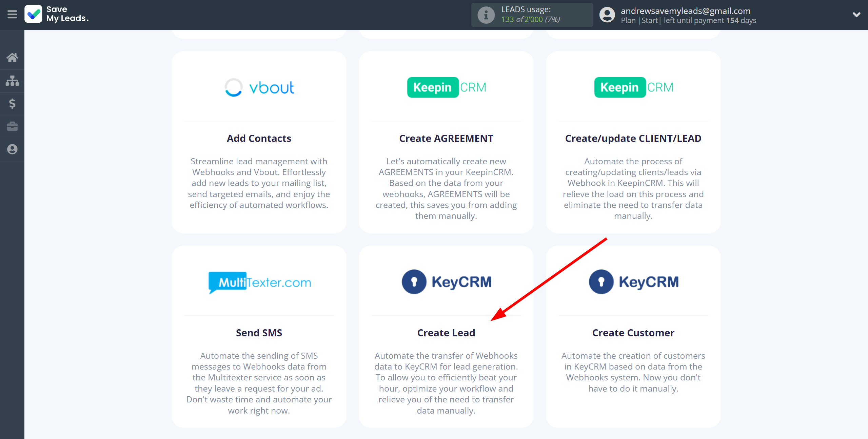This screenshot has width=868, height=439.
Task: Open the briefcase sidebar icon
Action: tap(12, 126)
